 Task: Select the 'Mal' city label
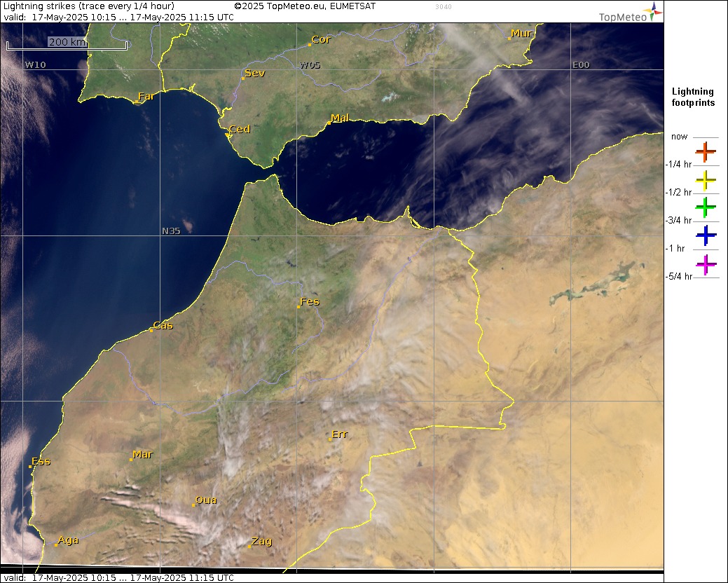tap(340, 118)
